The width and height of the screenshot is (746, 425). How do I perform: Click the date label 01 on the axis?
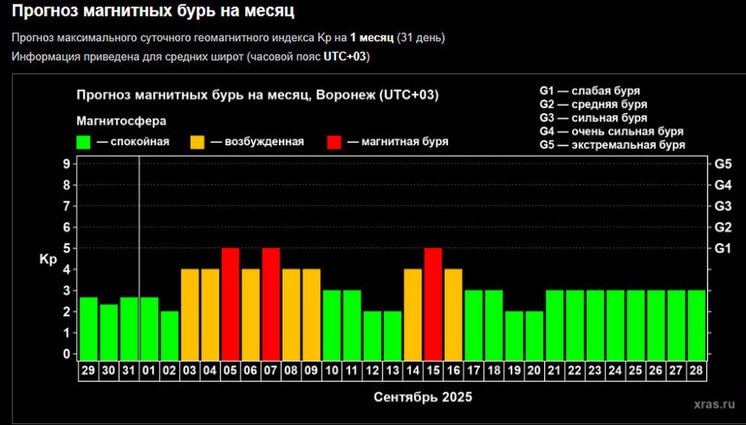149,371
